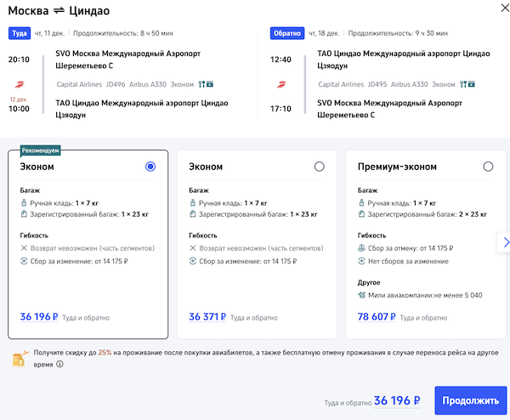Click the info icon after the discount text
The image size is (510, 420).
(59, 364)
